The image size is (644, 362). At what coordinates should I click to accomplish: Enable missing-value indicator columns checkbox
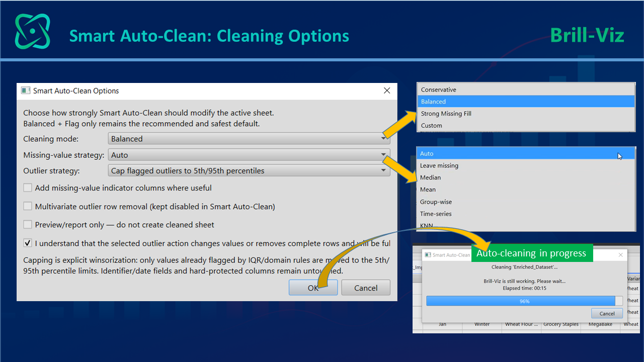point(28,188)
